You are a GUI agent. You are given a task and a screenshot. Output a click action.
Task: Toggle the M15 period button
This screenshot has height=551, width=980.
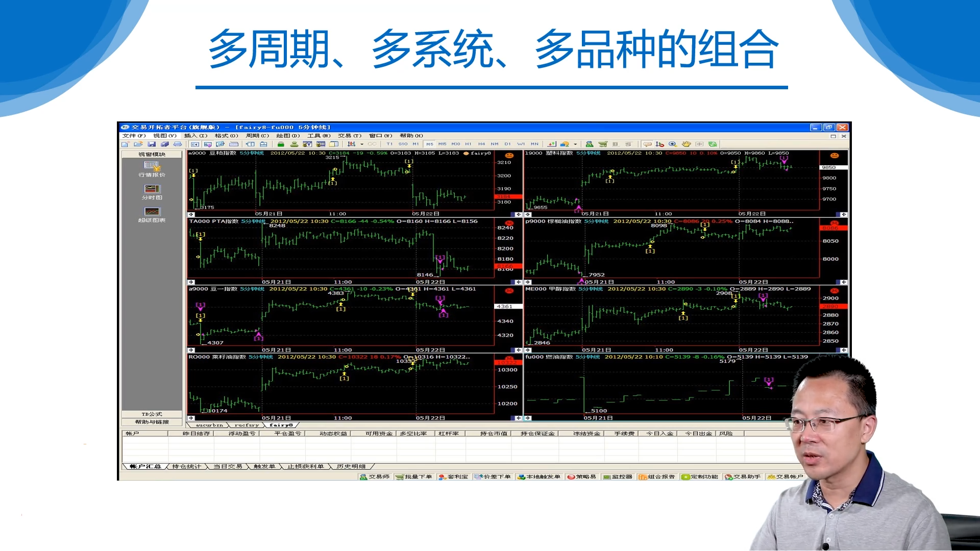tap(443, 144)
